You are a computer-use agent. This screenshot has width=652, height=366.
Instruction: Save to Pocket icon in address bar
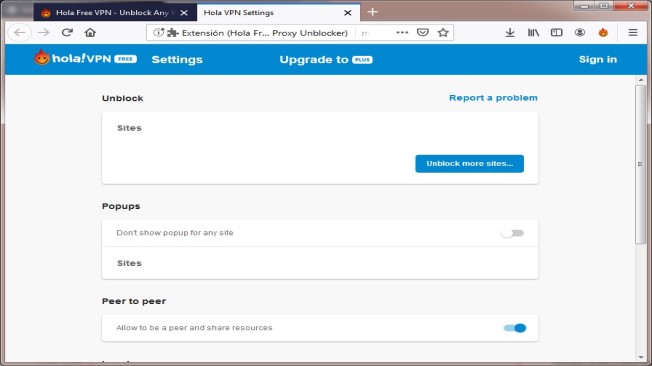click(422, 32)
